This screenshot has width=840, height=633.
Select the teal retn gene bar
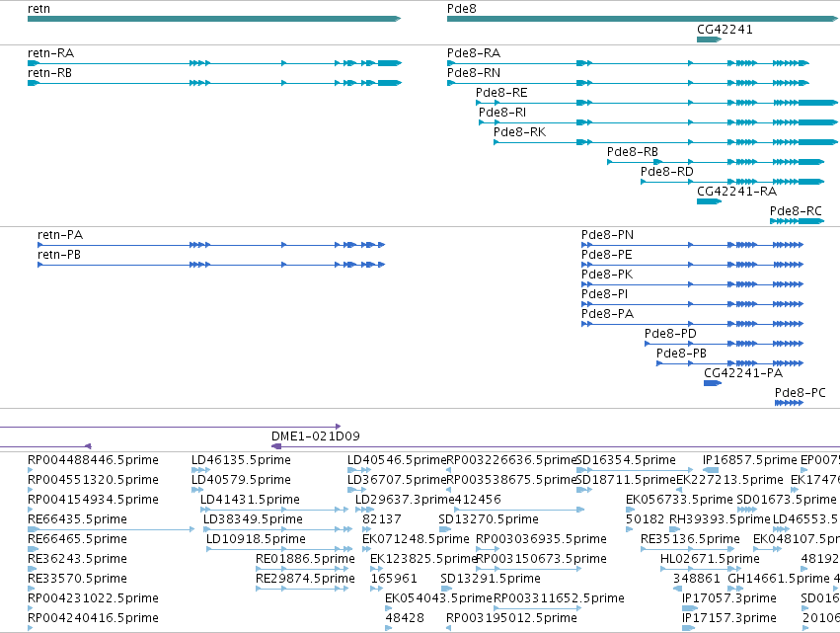[214, 19]
